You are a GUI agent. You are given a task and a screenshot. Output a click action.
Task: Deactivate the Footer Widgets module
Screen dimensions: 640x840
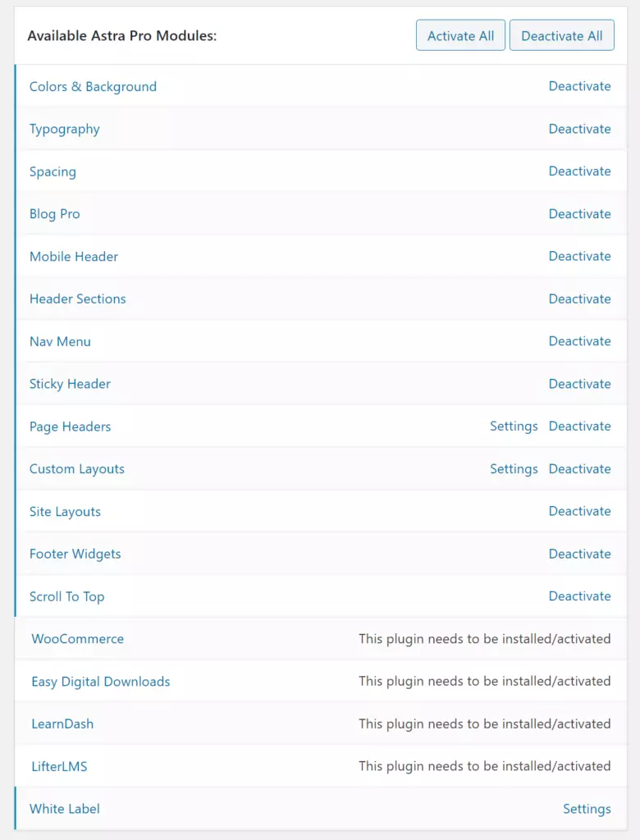580,554
